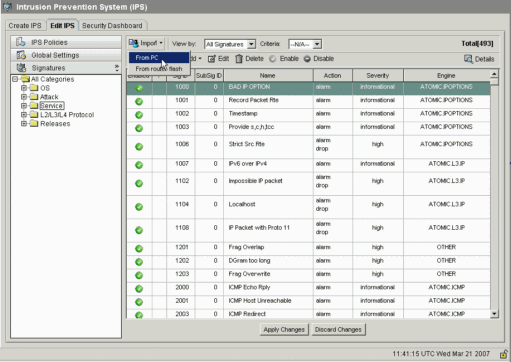Expand the OS category folder
Screen dimensions: 511x362
pyautogui.click(x=24, y=88)
